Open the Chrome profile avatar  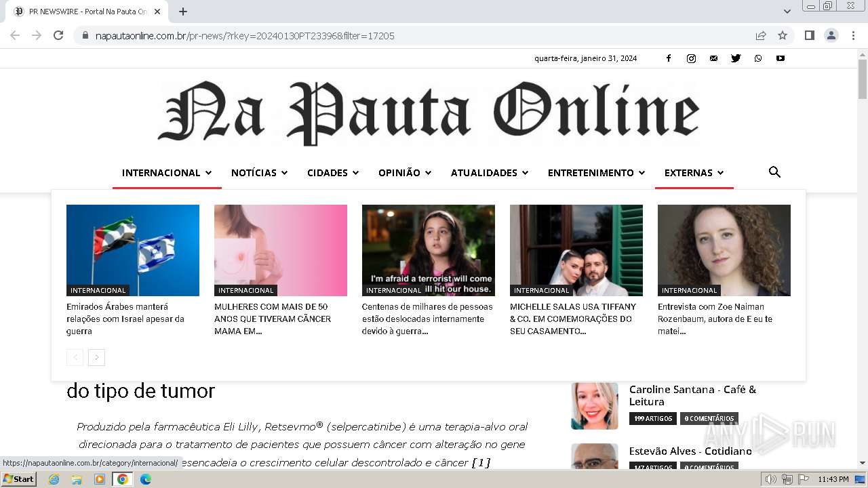(831, 35)
